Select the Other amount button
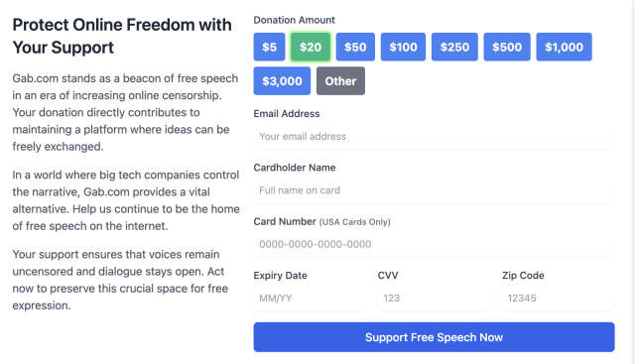Screen dimensions: 635x364 340,81
